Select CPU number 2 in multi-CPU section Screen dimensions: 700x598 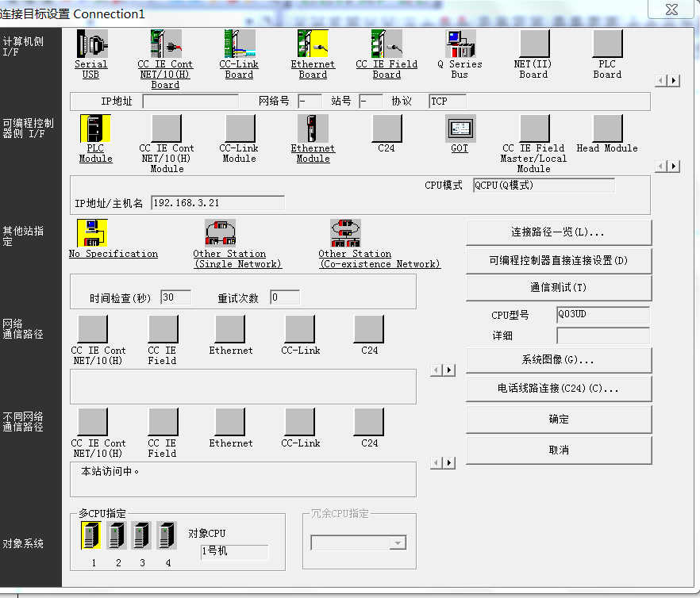117,536
